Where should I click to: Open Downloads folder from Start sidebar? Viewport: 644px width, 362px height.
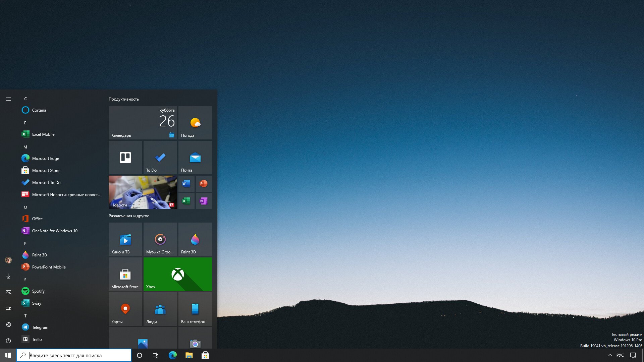[x=8, y=276]
